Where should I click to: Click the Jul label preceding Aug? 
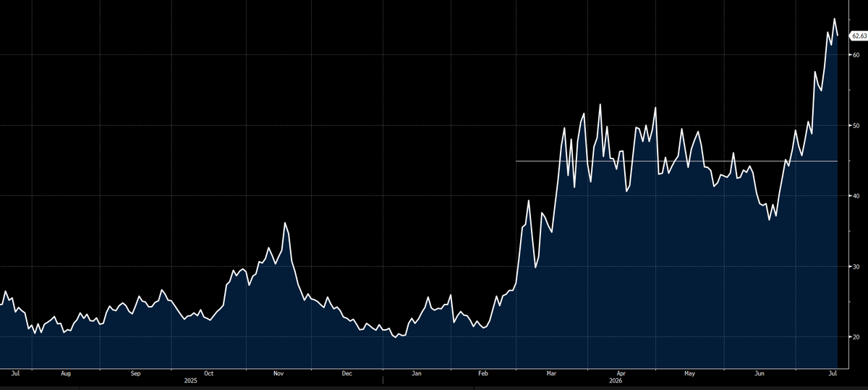point(16,373)
